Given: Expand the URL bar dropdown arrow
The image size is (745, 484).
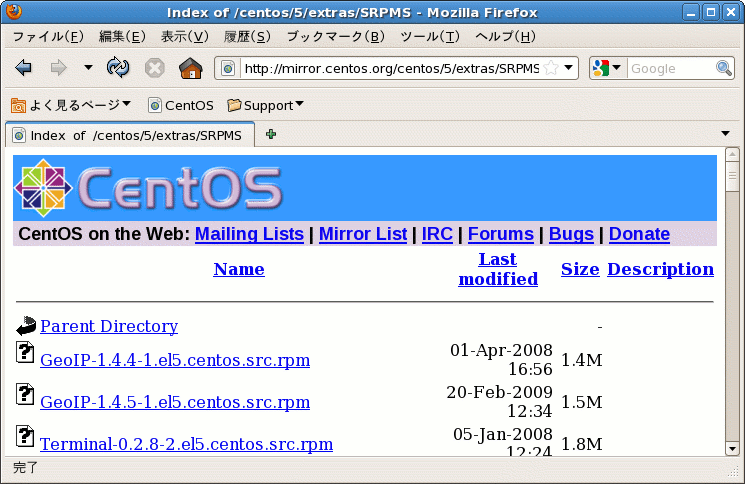Looking at the screenshot, I should tap(569, 68).
